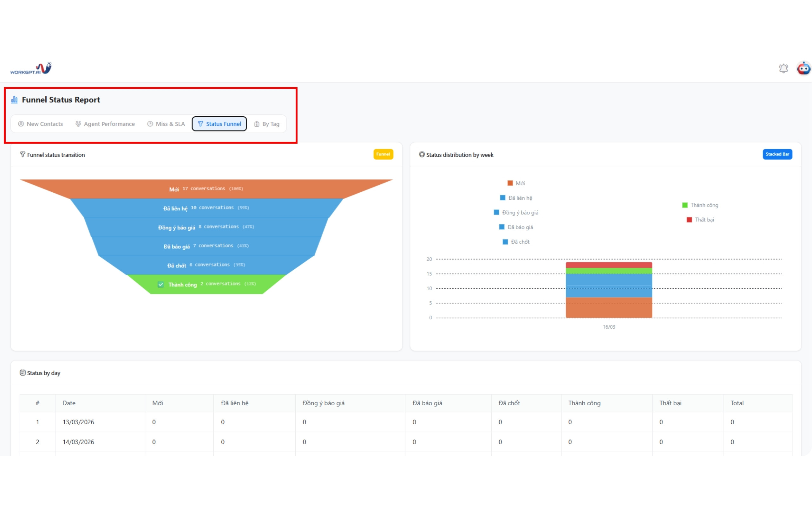Select the By Tag tab
The image size is (812, 507).
[x=267, y=124]
